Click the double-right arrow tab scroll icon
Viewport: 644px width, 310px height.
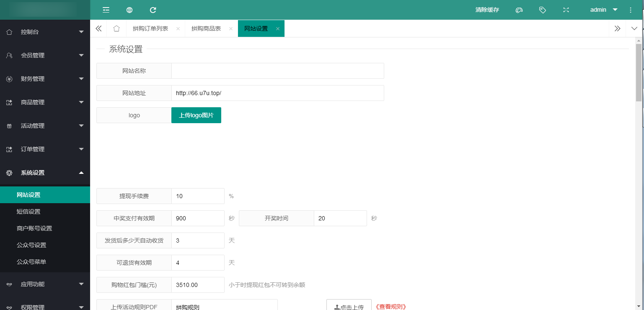618,28
